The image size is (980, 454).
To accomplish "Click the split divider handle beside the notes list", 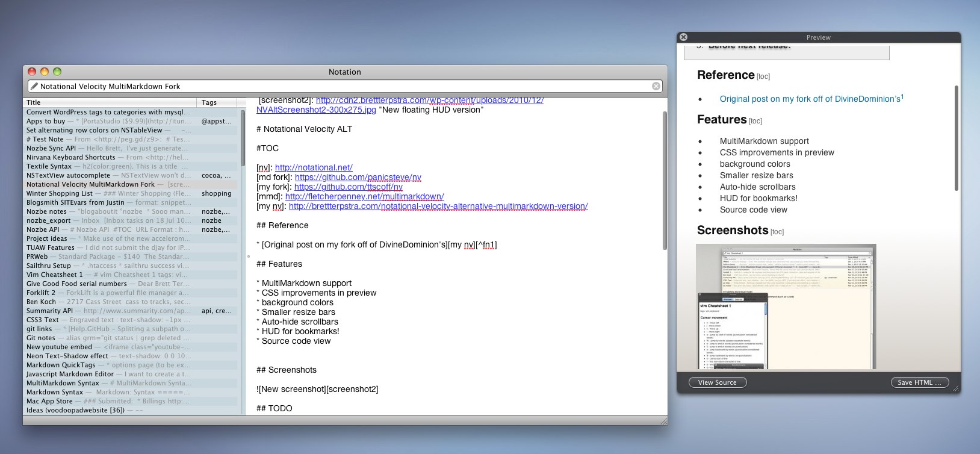I will [x=248, y=257].
